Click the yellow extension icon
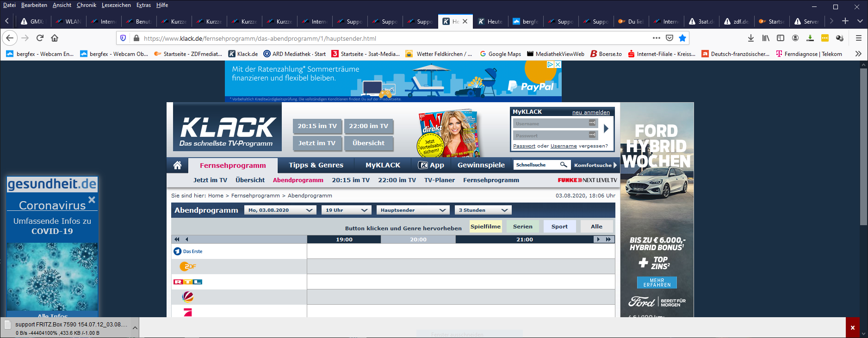 (x=825, y=38)
